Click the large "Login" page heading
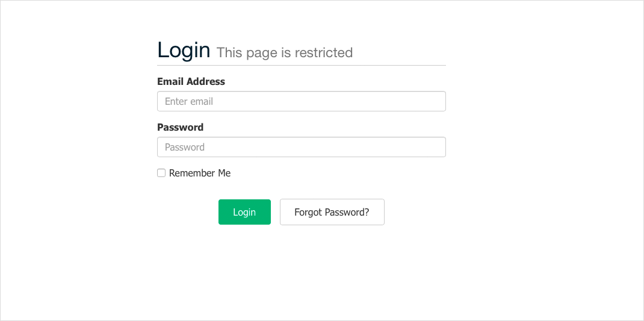Screen dimensions: 644x321 184,50
